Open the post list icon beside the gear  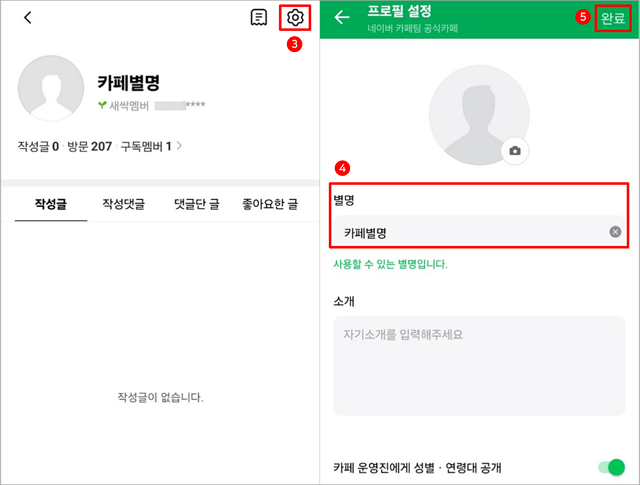pos(259,17)
